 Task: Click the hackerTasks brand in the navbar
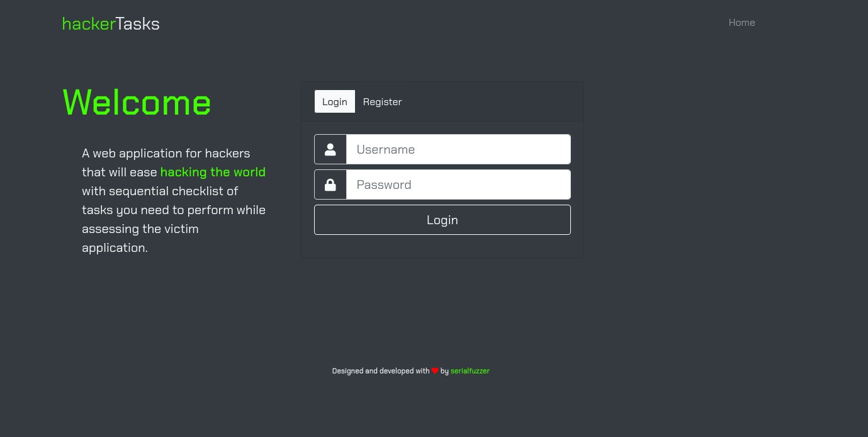point(111,23)
